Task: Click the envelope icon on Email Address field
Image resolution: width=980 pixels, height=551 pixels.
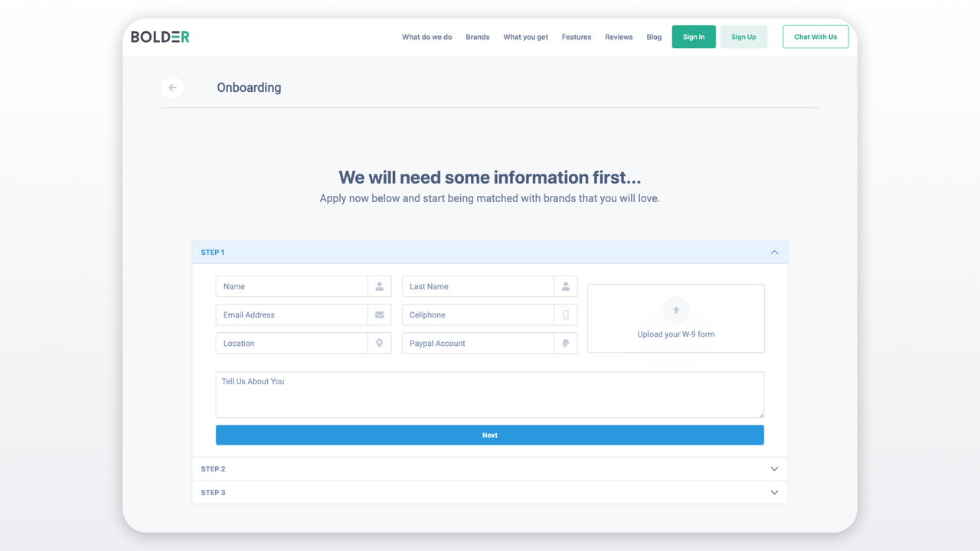Action: tap(379, 315)
